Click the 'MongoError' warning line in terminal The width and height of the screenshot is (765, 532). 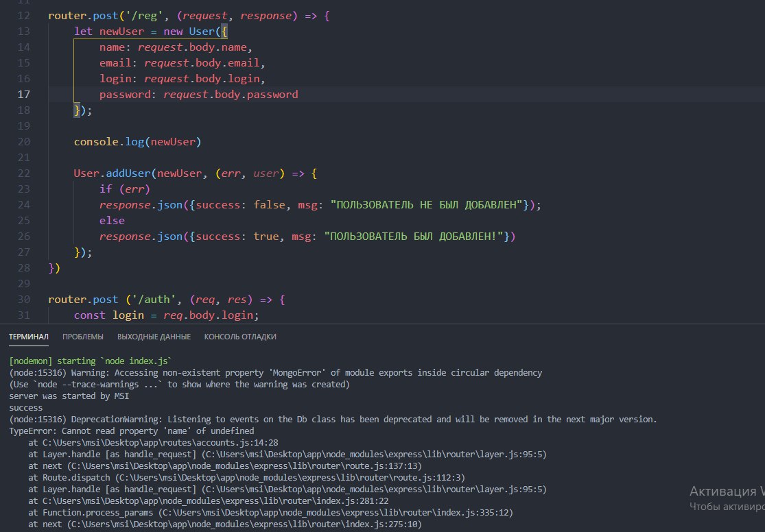point(276,372)
